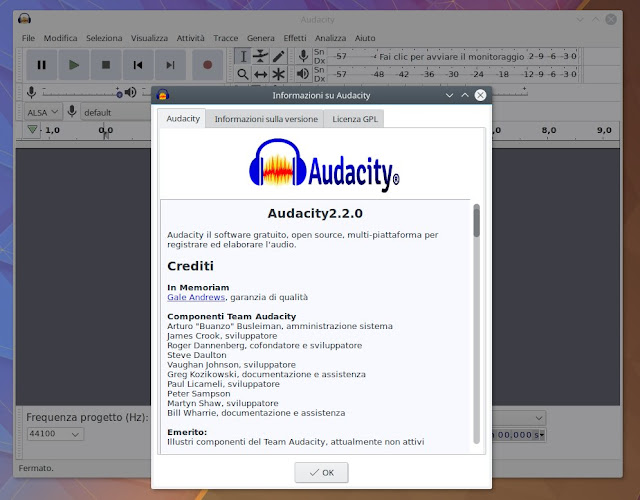Click the text Roger Dannenberg, cofondatore e sviluppatore
The width and height of the screenshot is (640, 500).
click(264, 345)
